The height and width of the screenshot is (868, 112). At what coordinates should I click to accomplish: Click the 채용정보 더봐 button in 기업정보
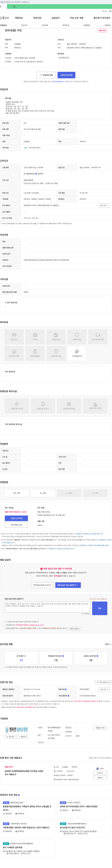[100, 728]
